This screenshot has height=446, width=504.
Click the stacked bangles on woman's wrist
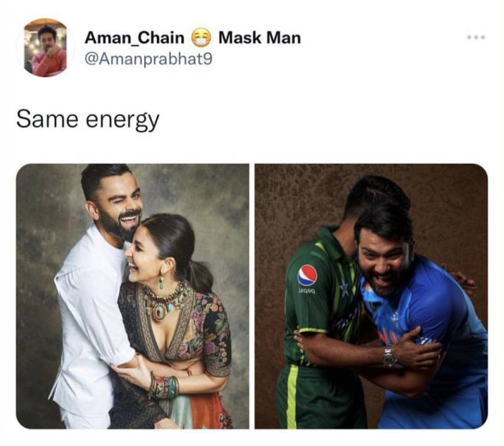click(163, 386)
